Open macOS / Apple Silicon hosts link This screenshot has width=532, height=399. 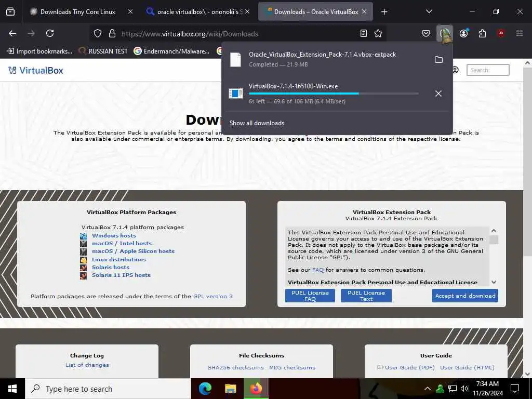coord(134,251)
